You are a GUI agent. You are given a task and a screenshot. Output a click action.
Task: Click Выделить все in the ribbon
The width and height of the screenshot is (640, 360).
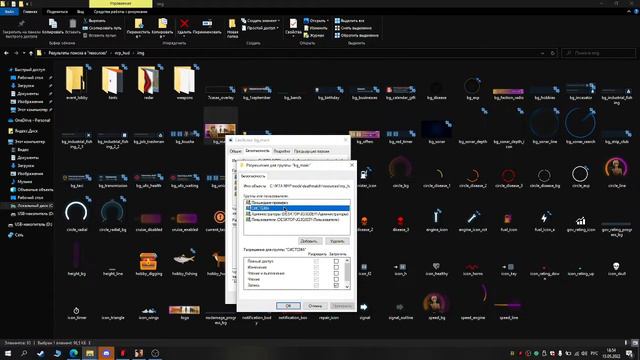pos(350,20)
